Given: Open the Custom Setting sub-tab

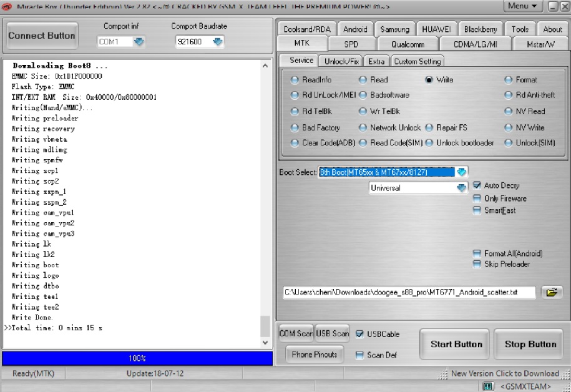Looking at the screenshot, I should [x=417, y=61].
